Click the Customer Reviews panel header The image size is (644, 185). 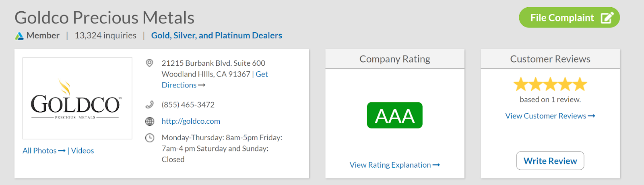[x=550, y=59]
